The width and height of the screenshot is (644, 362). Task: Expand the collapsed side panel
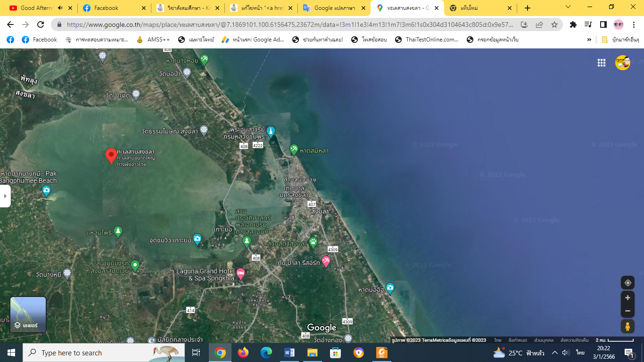coord(5,196)
